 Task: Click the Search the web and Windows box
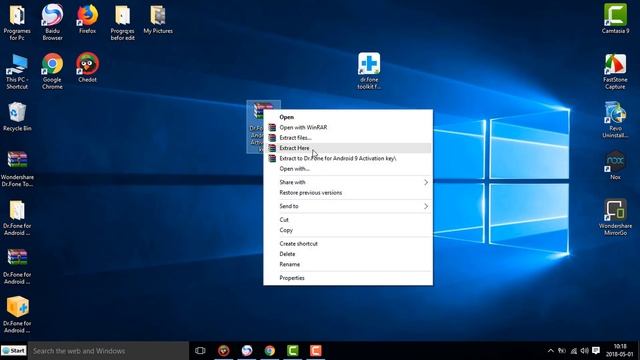click(x=109, y=351)
